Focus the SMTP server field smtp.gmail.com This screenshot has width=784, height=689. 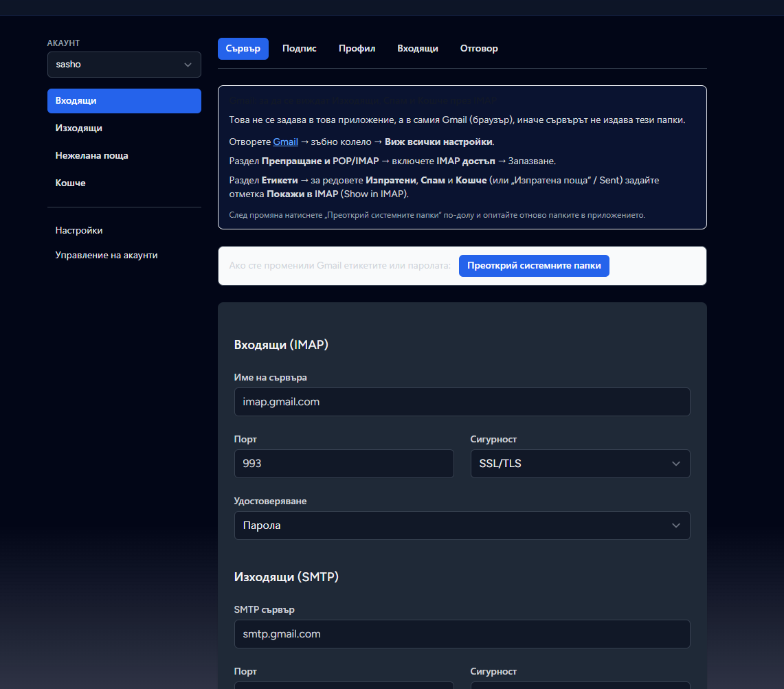(x=462, y=634)
